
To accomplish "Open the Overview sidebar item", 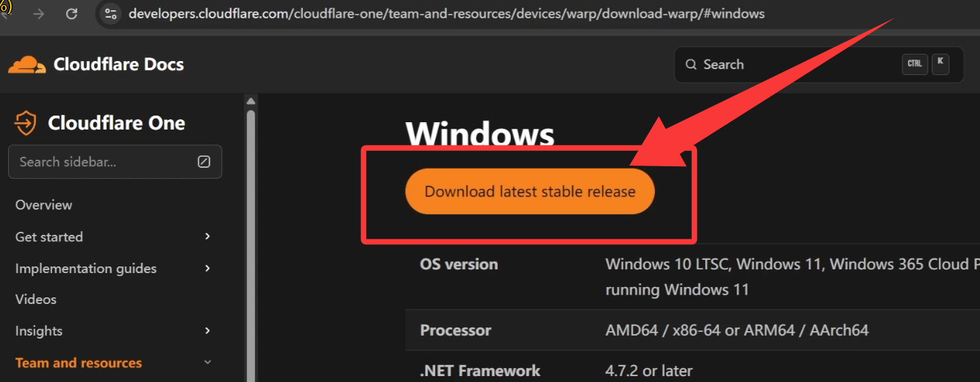I will [x=44, y=205].
